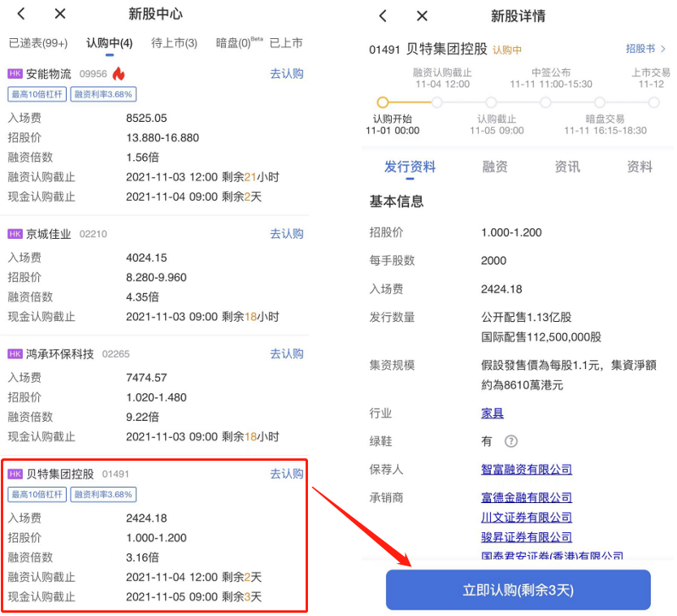
Task: Tap the 立即认购(剩余3天) button
Action: 519,590
